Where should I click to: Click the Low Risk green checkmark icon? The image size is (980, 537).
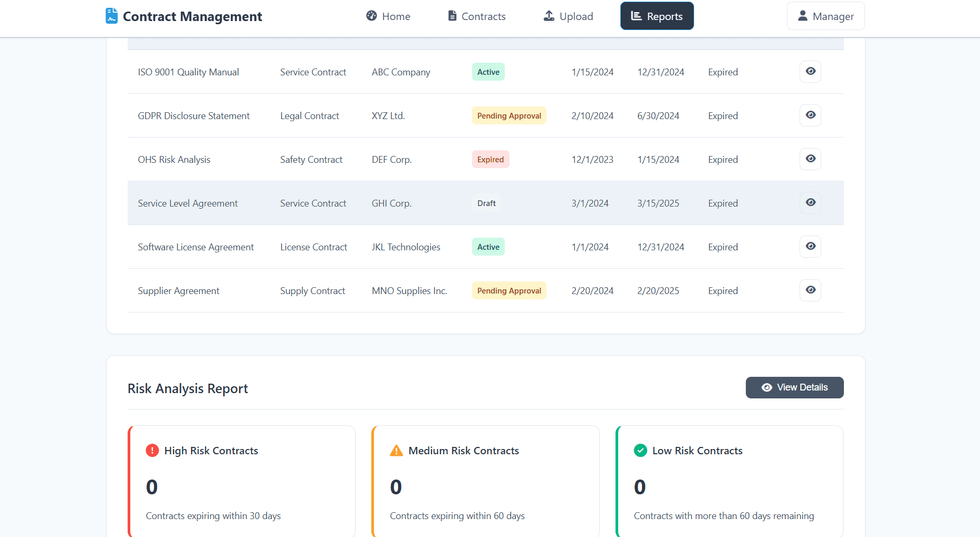[640, 451]
